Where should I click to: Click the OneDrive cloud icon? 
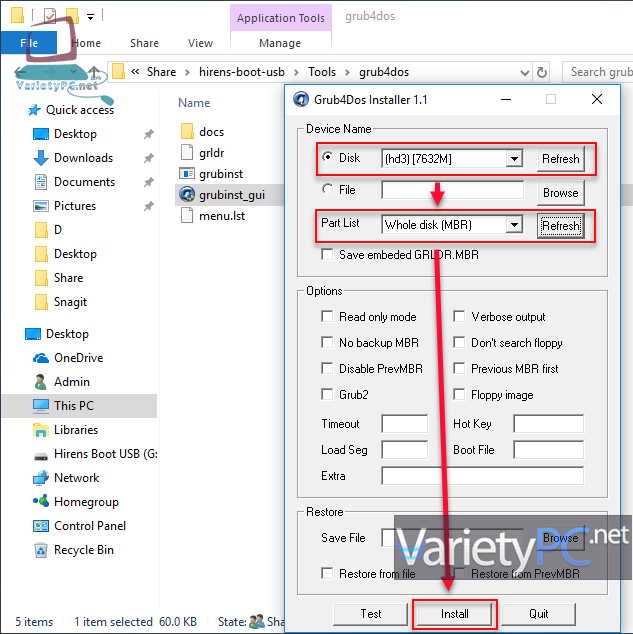[x=40, y=358]
